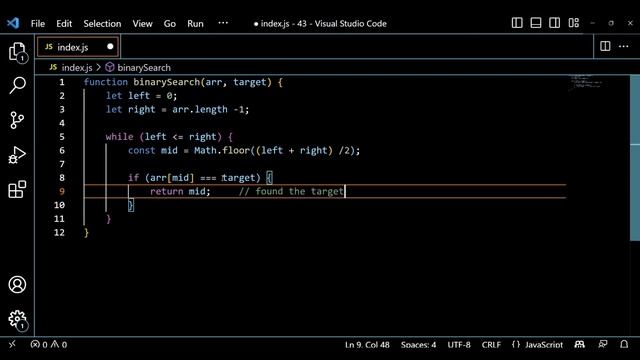Screen dimensions: 640x360
Task: Open the Accounts menu
Action: click(x=17, y=284)
